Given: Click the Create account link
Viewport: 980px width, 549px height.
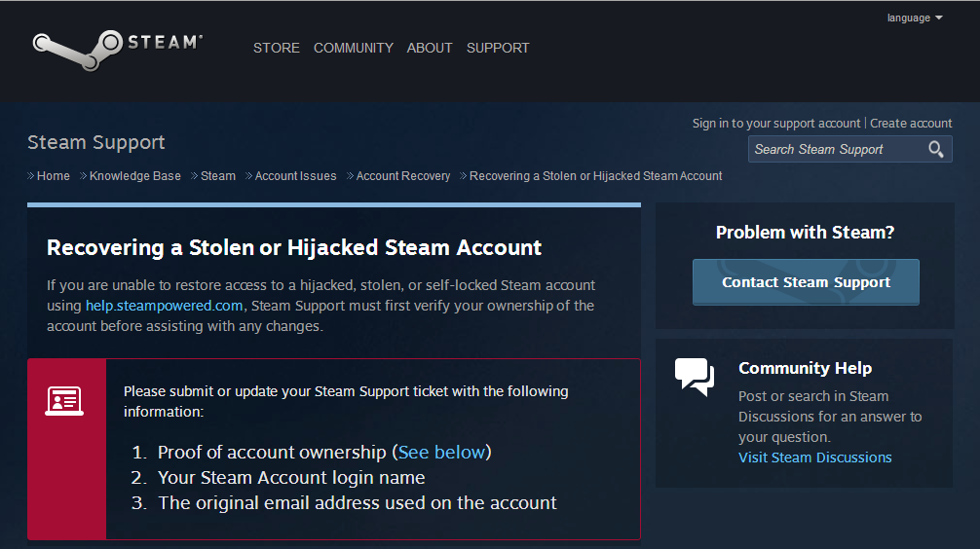Looking at the screenshot, I should click(x=911, y=124).
